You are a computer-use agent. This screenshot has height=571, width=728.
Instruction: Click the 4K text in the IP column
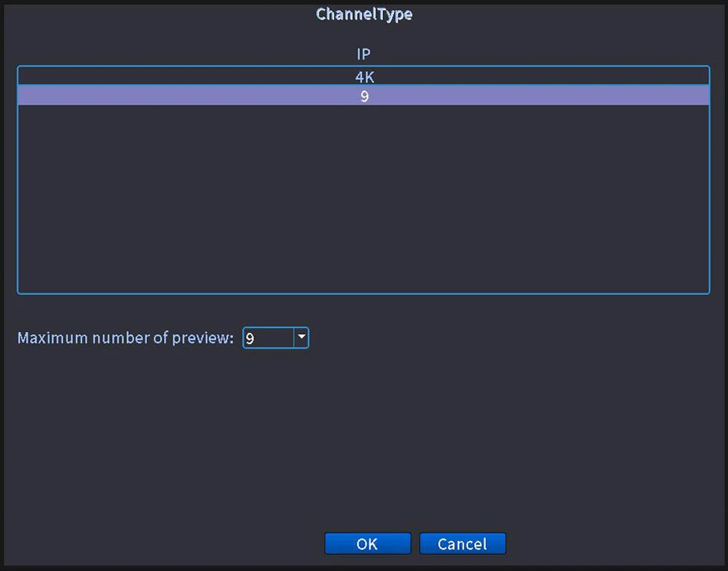[364, 77]
